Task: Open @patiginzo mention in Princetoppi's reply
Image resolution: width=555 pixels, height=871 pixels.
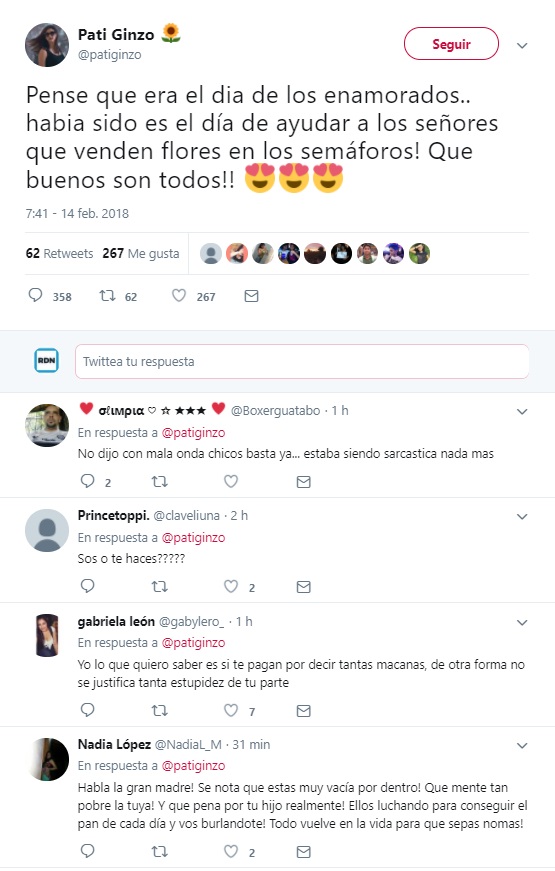Action: 193,537
